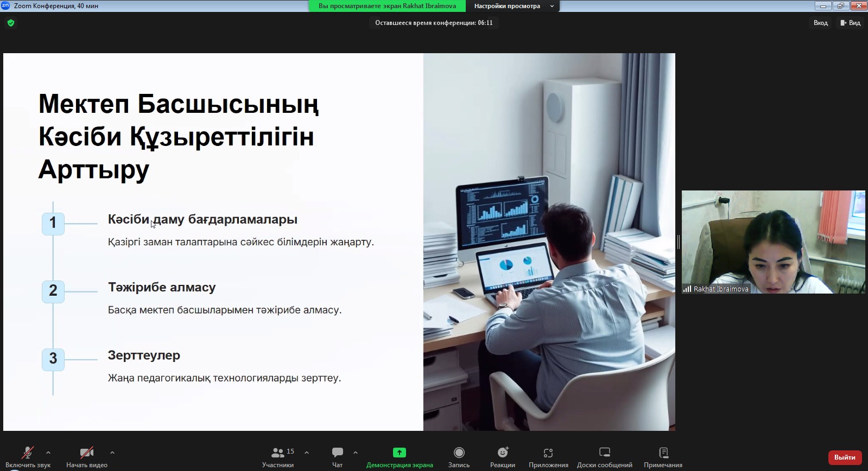
Task: Start camera with Начать видео
Action: [x=87, y=457]
